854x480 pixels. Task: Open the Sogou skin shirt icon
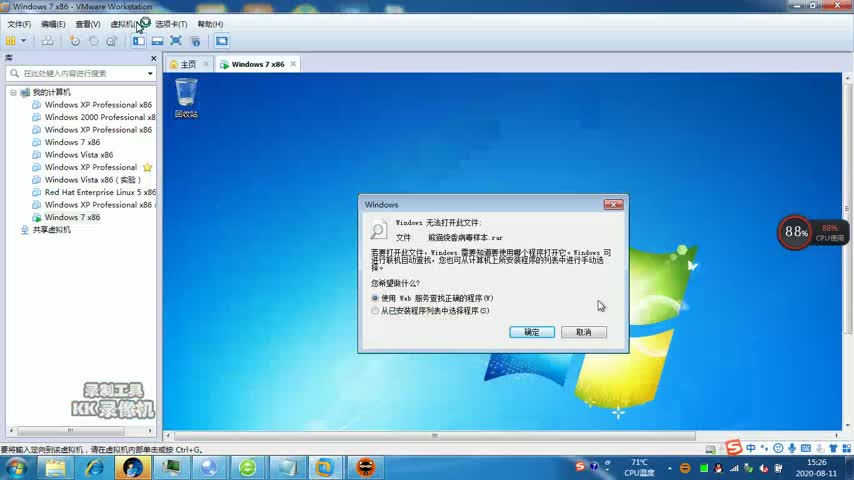point(833,448)
